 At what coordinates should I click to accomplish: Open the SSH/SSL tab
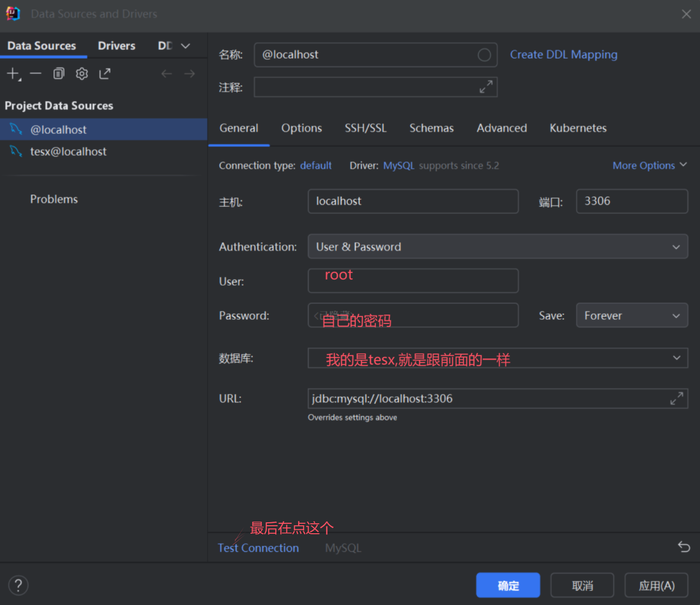[365, 128]
